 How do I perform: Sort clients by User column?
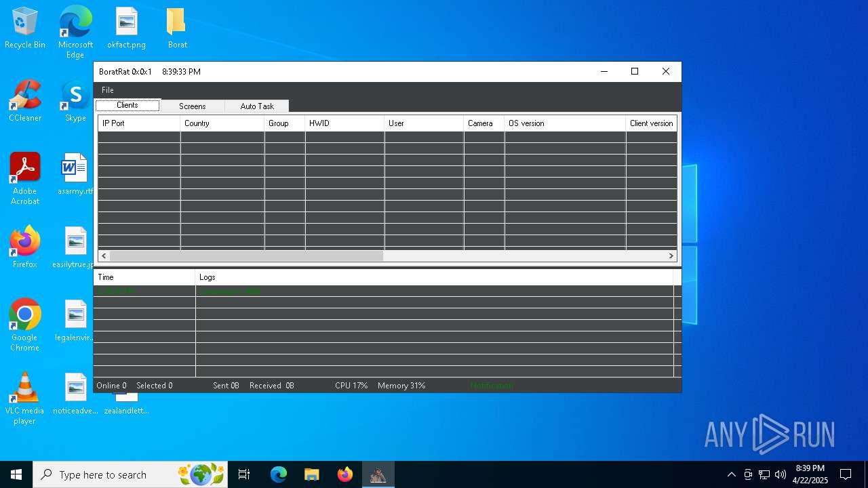425,123
